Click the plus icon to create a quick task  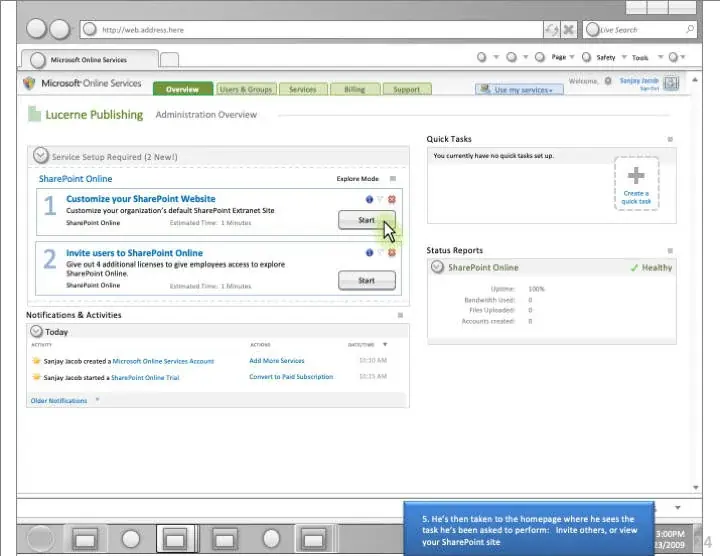pos(636,175)
